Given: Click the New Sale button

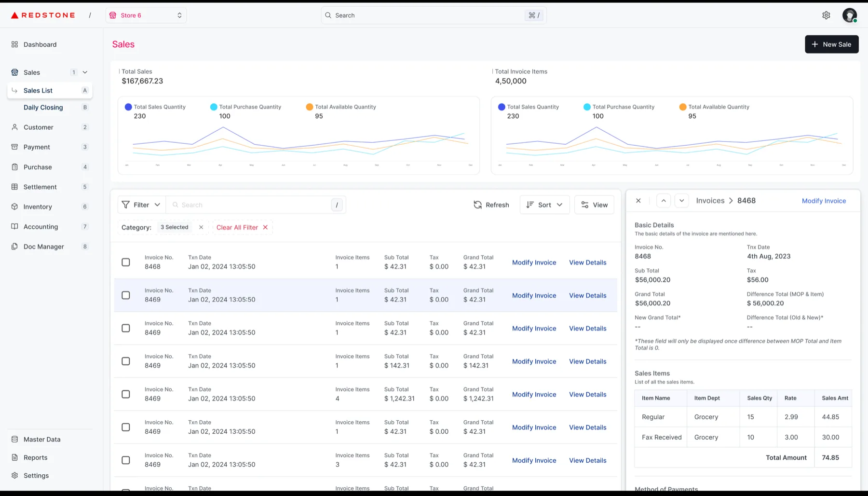Looking at the screenshot, I should point(831,44).
